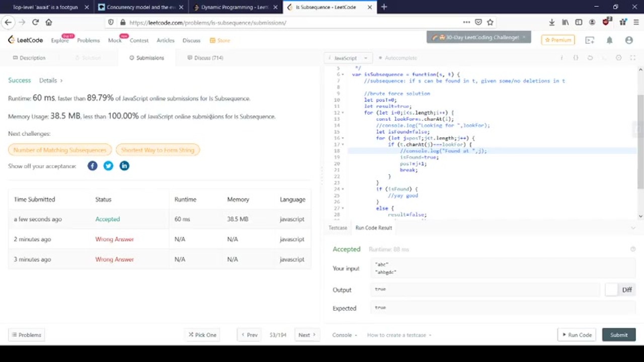Select the Testcase tab
644x362 pixels.
tap(338, 228)
